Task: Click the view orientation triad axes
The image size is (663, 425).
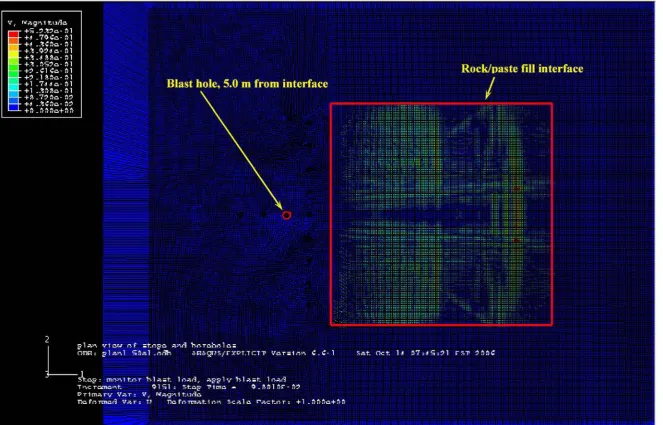Action: point(64,356)
